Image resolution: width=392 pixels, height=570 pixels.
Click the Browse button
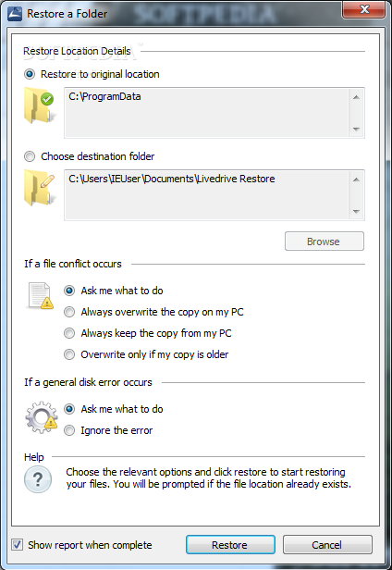click(x=325, y=241)
